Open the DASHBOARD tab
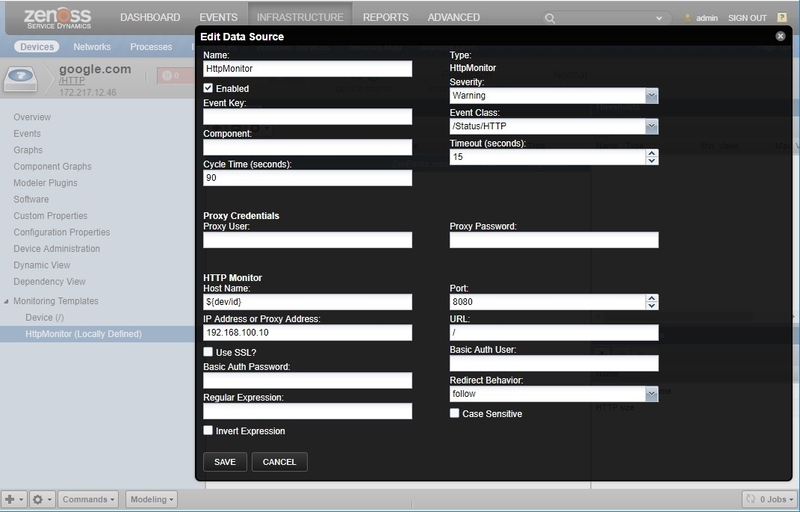800x512 pixels. [150, 17]
